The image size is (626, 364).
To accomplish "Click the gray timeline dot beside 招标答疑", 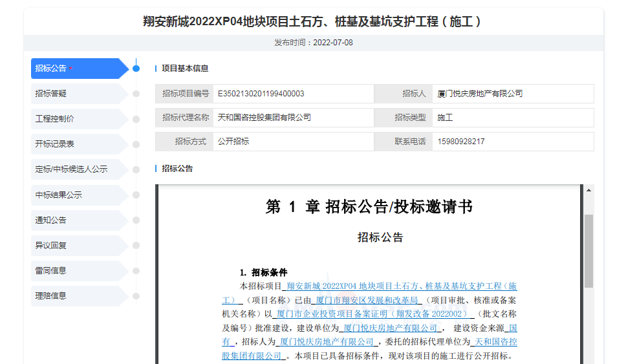I will [136, 94].
